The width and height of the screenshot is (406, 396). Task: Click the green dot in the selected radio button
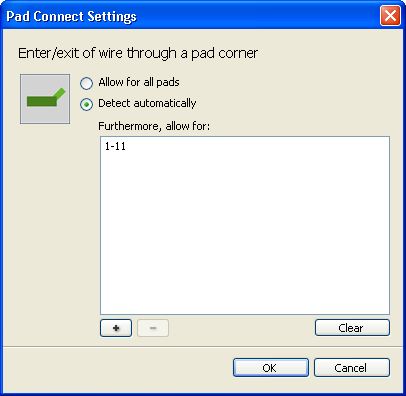[x=87, y=105]
